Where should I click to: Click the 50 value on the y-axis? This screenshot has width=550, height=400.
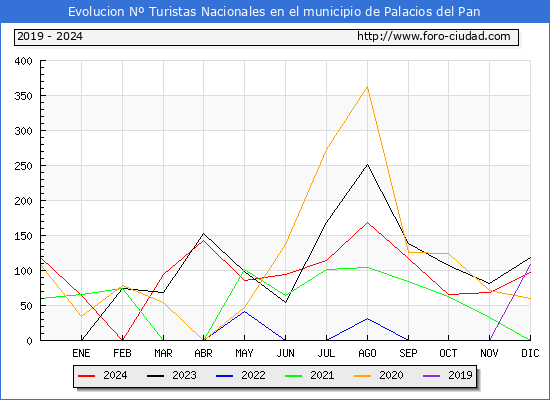(27, 306)
